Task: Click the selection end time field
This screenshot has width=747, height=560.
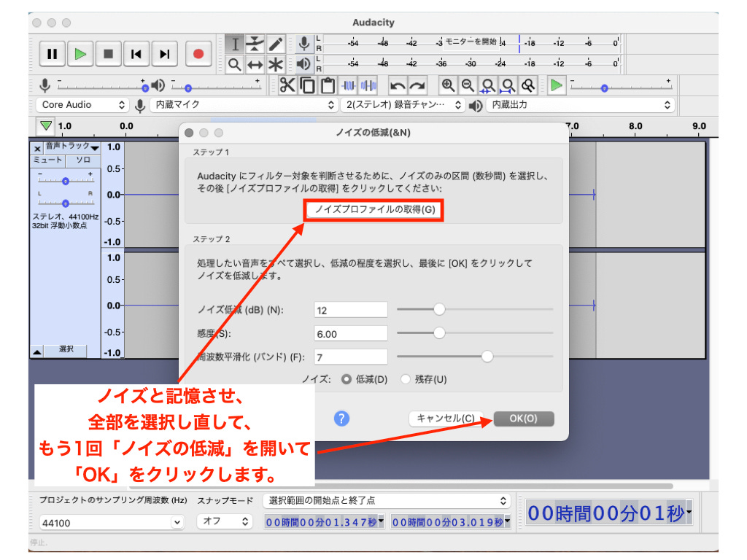Action: (450, 522)
